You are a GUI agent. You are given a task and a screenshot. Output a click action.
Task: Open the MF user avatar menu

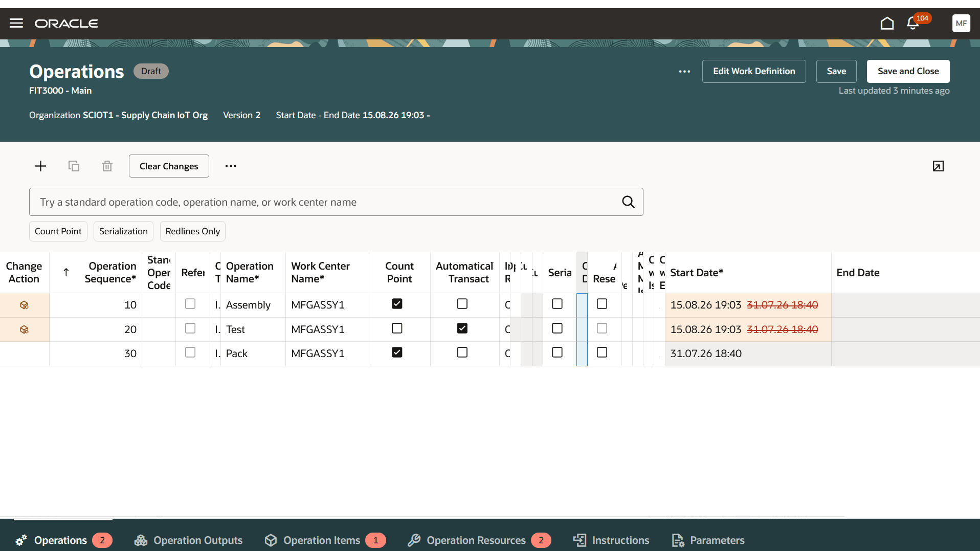coord(961,24)
